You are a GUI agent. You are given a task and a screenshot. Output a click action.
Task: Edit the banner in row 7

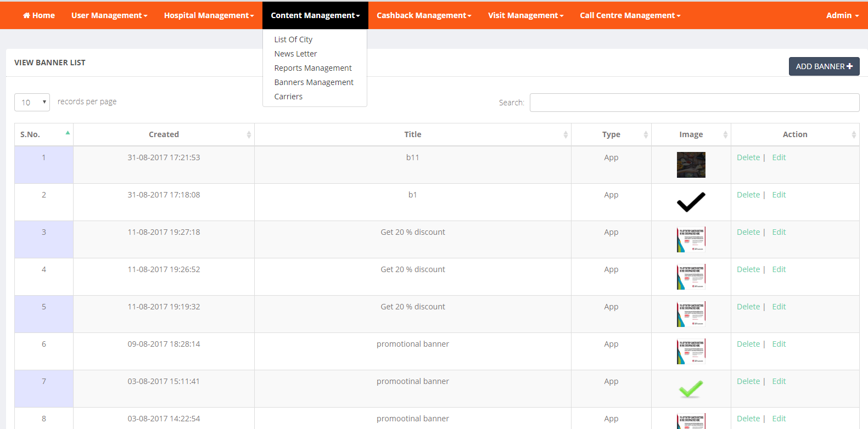tap(779, 381)
